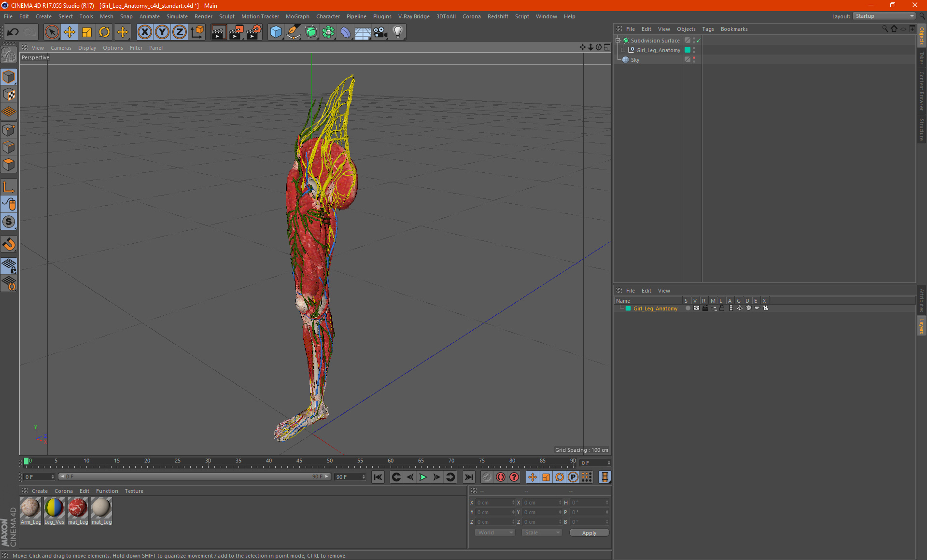
Task: Open the Light object icon
Action: (x=397, y=32)
